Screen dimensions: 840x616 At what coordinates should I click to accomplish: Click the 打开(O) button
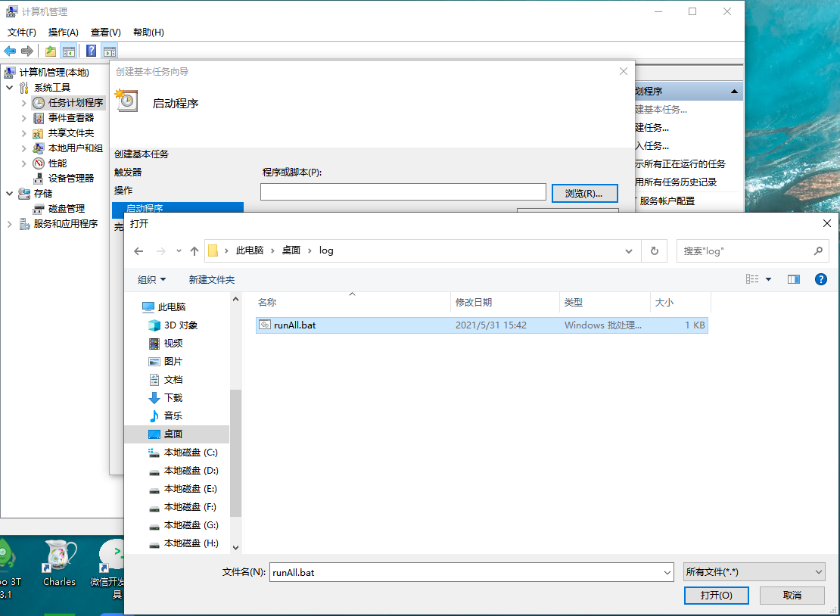pos(716,596)
